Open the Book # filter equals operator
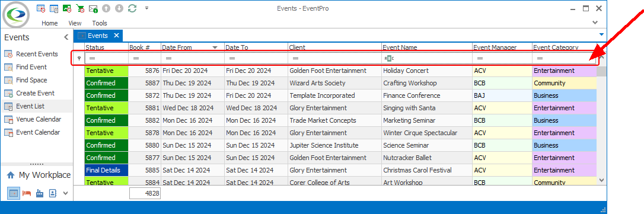Viewport: 644px width, 214px height. tap(136, 59)
